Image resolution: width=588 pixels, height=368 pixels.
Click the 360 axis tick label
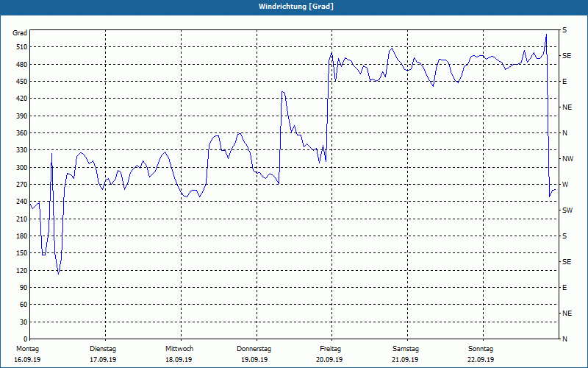tap(21, 133)
